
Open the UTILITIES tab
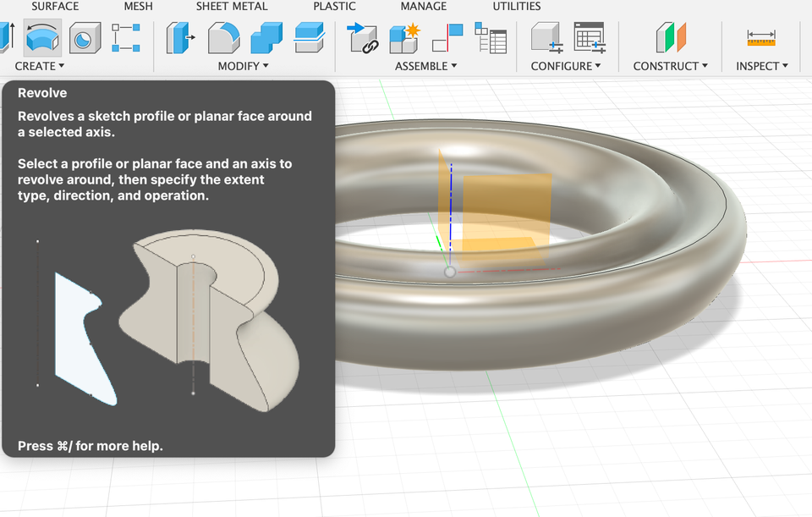(516, 7)
